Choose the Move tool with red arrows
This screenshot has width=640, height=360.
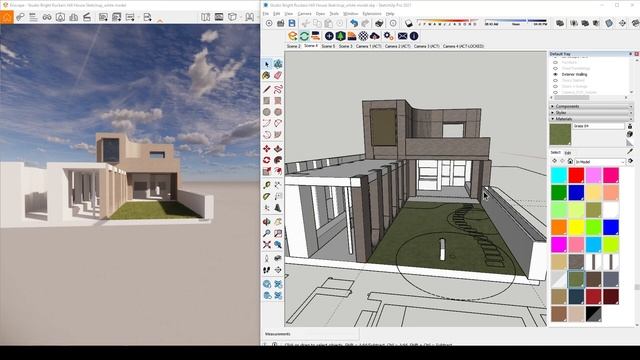click(267, 149)
